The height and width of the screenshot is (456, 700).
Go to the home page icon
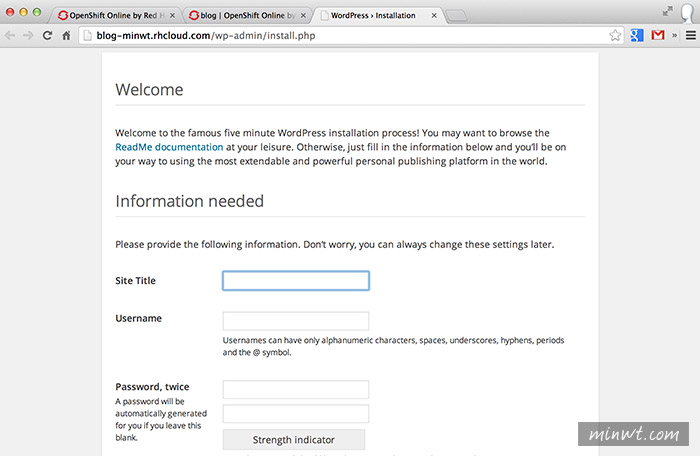(67, 35)
